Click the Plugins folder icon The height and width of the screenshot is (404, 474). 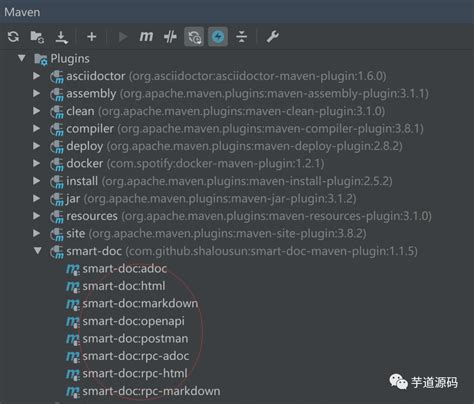point(41,59)
